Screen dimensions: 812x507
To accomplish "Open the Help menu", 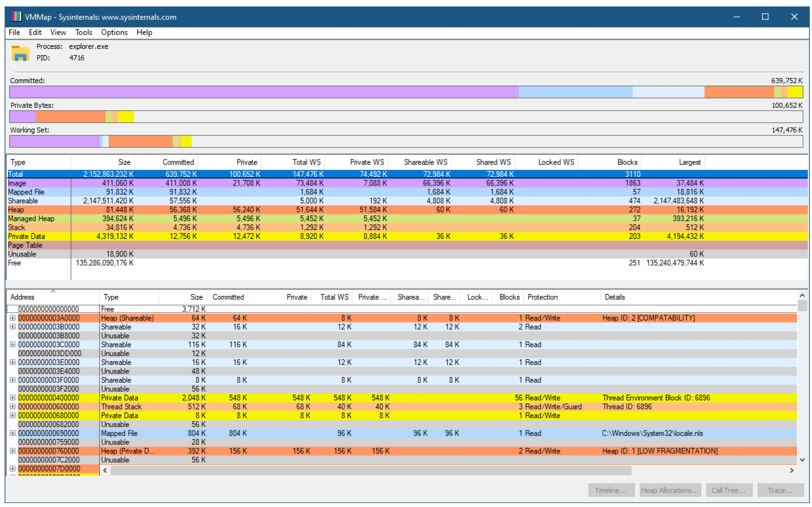I will (x=144, y=32).
